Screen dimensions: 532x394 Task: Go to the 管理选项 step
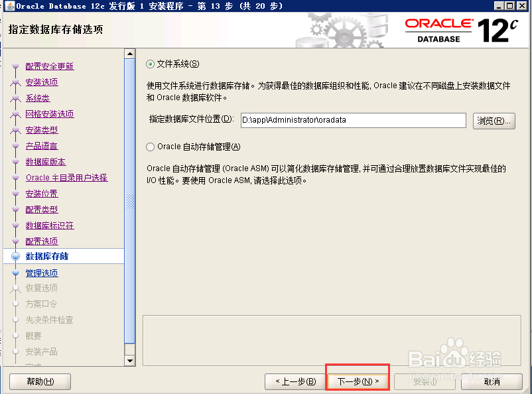click(x=41, y=273)
